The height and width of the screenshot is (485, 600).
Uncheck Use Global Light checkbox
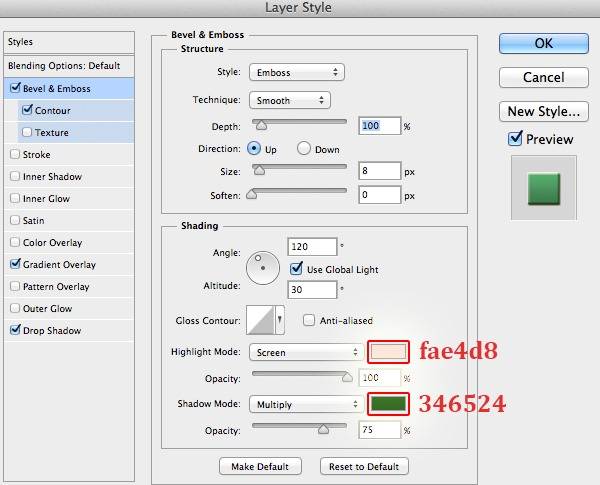tap(296, 269)
